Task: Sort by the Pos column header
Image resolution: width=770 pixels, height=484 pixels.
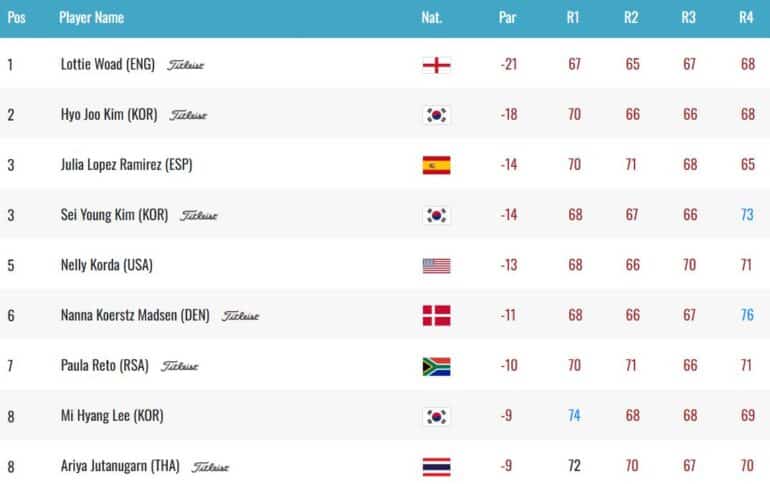Action: point(16,18)
